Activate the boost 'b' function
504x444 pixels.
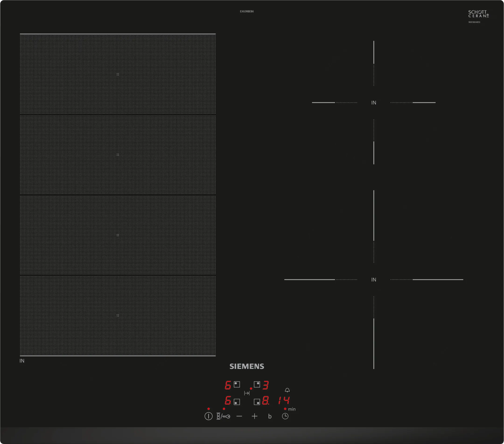pos(270,417)
